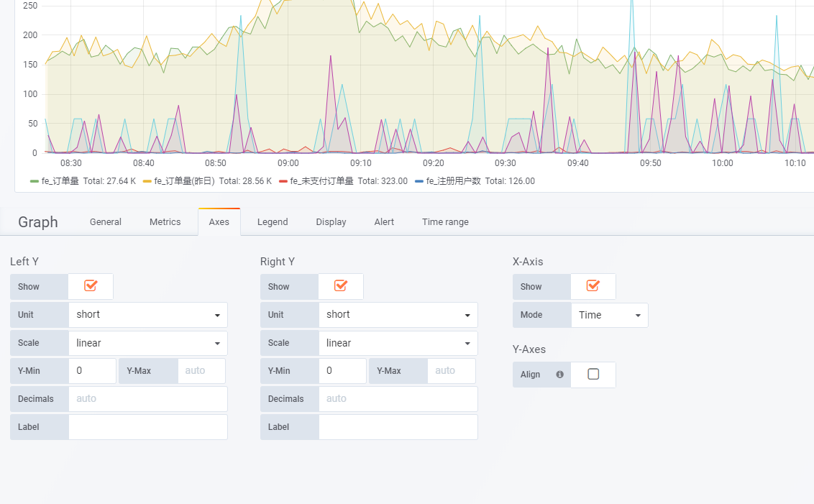
Task: Uncheck the Left Y Show checkbox
Action: pyautogui.click(x=91, y=286)
